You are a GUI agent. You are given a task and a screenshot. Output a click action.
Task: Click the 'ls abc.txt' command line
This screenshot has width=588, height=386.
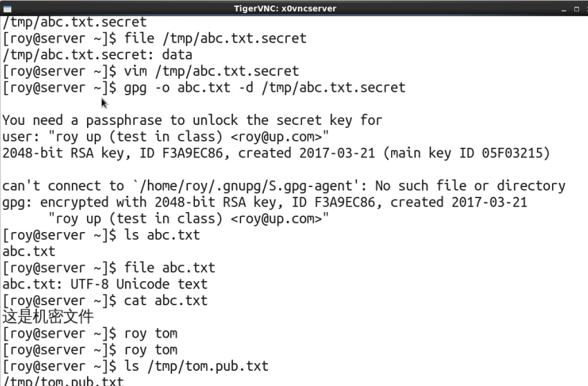(x=102, y=235)
